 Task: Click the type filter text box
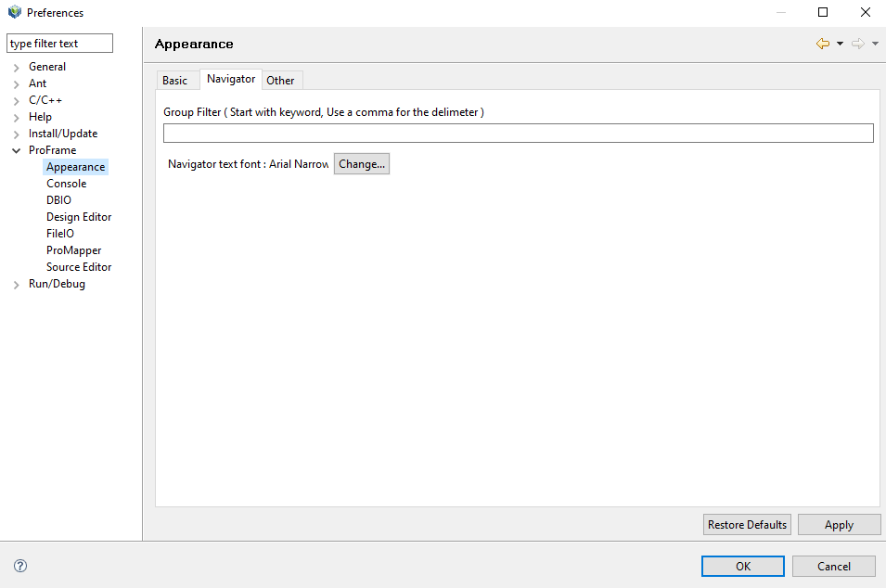pyautogui.click(x=59, y=44)
